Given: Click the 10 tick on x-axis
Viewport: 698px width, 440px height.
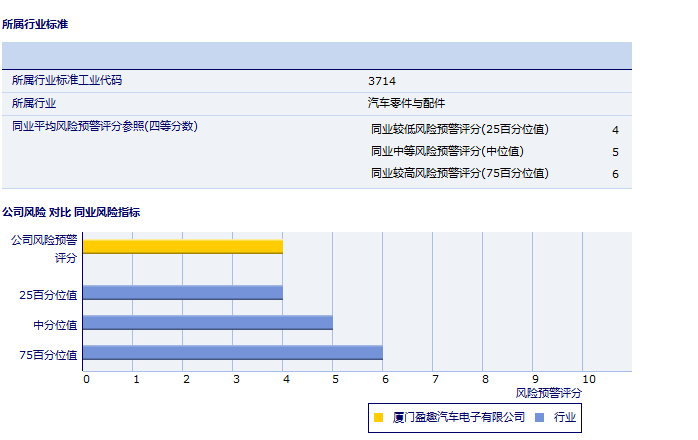Looking at the screenshot, I should point(588,379).
